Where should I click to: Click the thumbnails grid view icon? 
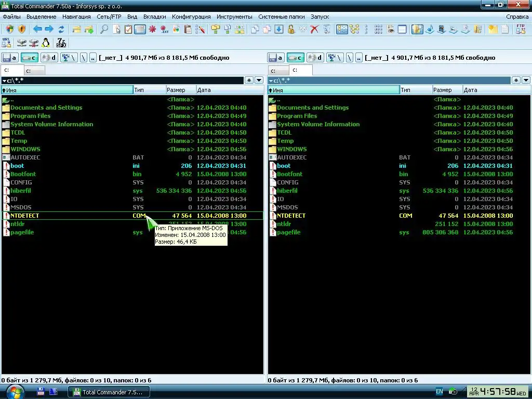pos(378,29)
